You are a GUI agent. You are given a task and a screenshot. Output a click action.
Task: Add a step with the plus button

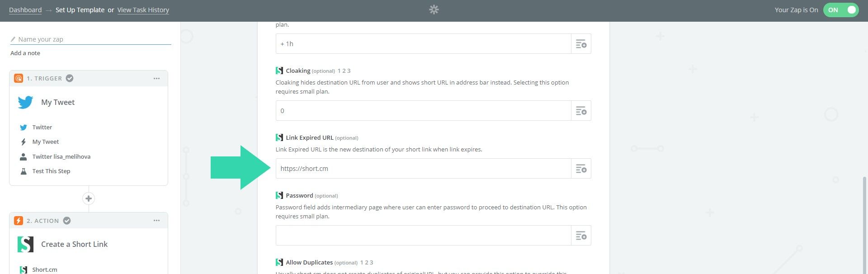pos(89,198)
